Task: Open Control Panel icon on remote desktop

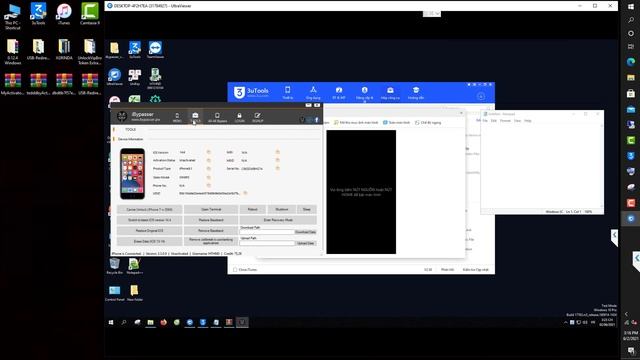Action: click(115, 293)
